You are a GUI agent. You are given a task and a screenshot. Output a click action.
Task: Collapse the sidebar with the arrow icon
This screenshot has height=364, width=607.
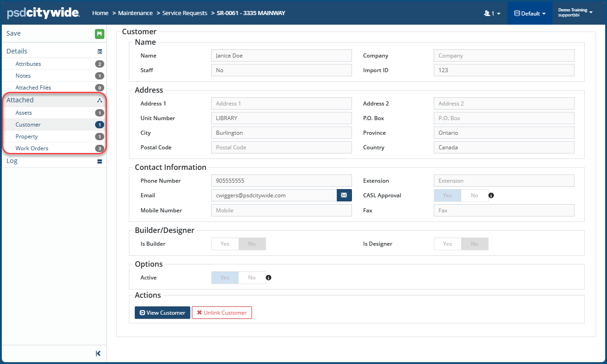[98, 353]
